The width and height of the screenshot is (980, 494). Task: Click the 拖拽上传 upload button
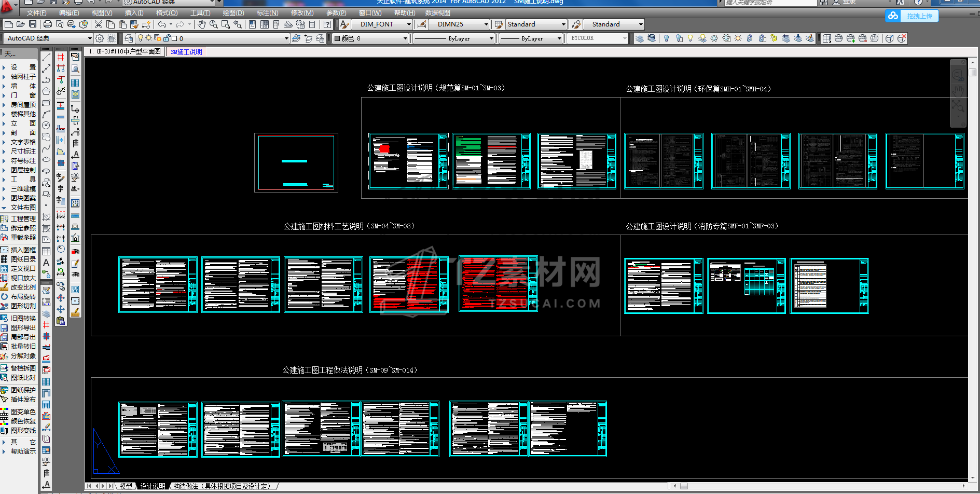tap(912, 16)
